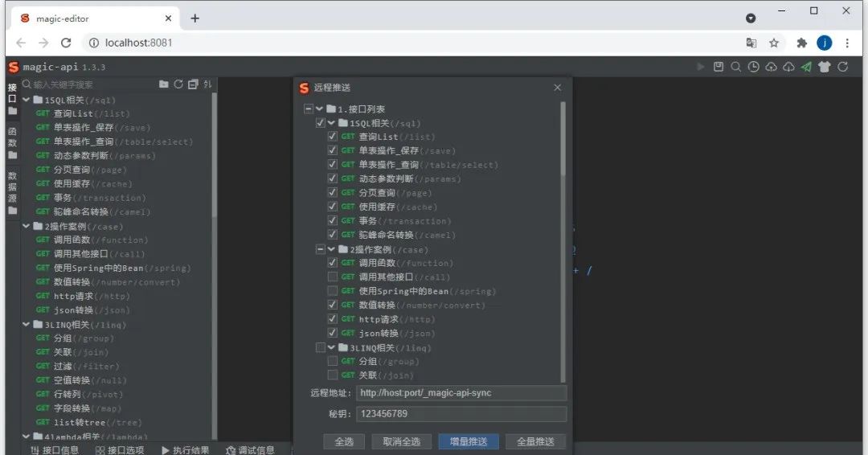Screen dimensions: 868x455
Task: Open 查询List(/list) in left sidebar
Action: tap(83, 113)
